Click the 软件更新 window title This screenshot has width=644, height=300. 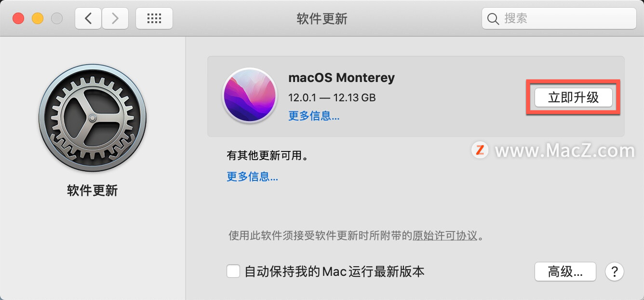tap(322, 18)
